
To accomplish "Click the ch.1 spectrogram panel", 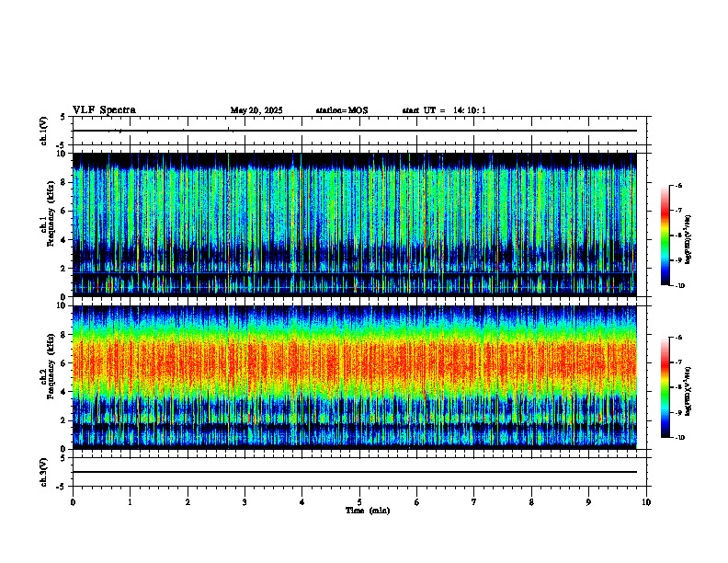I will click(355, 224).
